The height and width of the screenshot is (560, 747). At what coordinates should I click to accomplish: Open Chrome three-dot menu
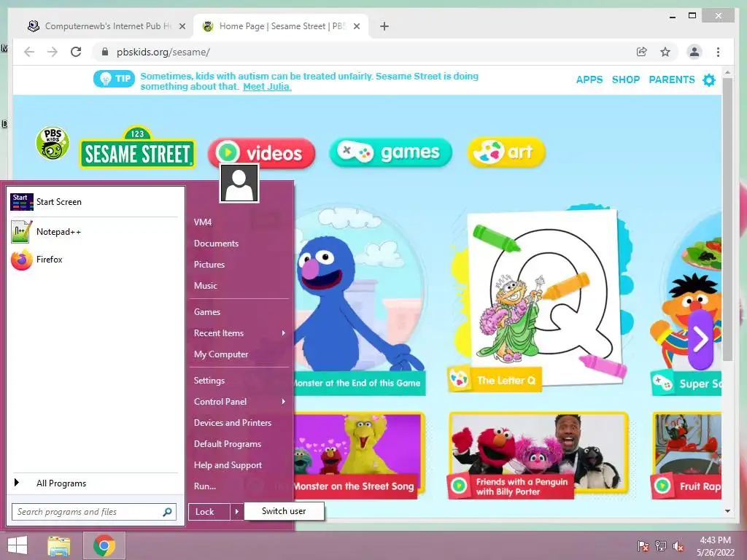(718, 52)
